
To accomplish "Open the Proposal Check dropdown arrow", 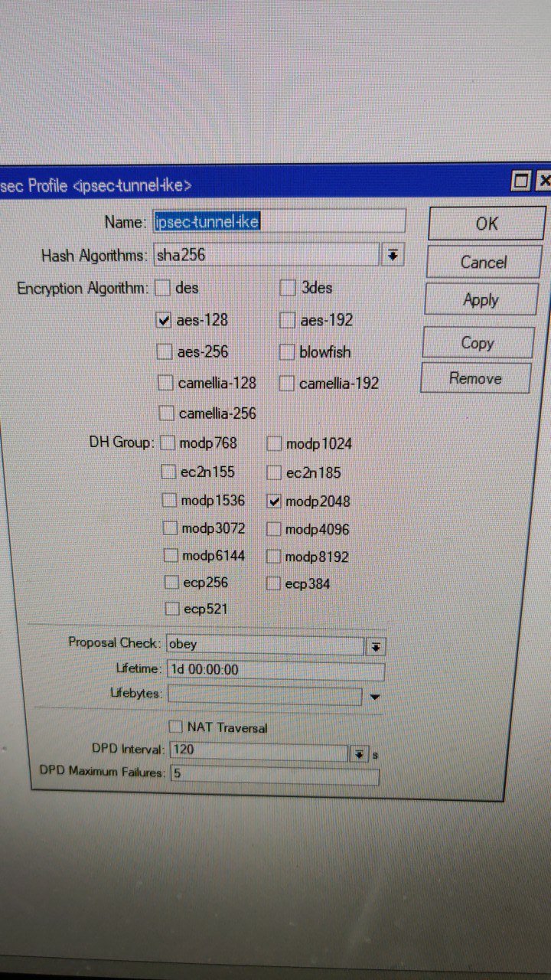I will pos(375,646).
